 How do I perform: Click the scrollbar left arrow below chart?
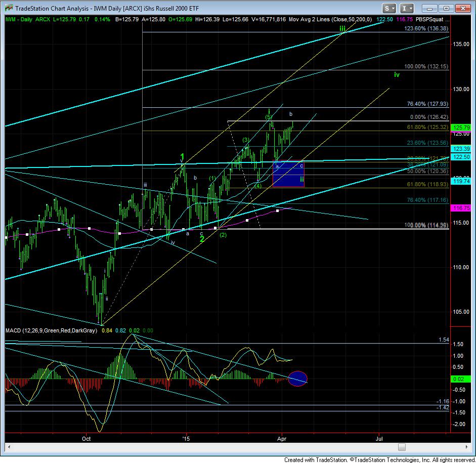(9, 447)
